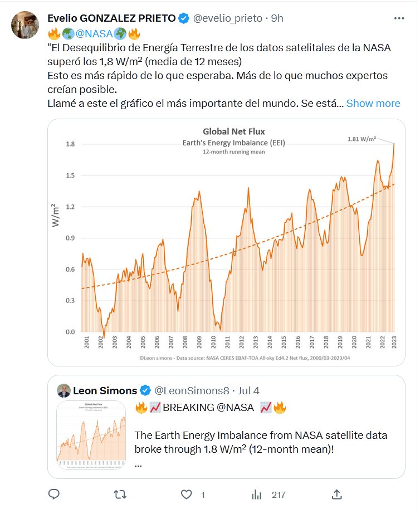Image resolution: width=420 pixels, height=509 pixels.
Task: Click Evelio's blue verified badge
Action: coord(184,18)
